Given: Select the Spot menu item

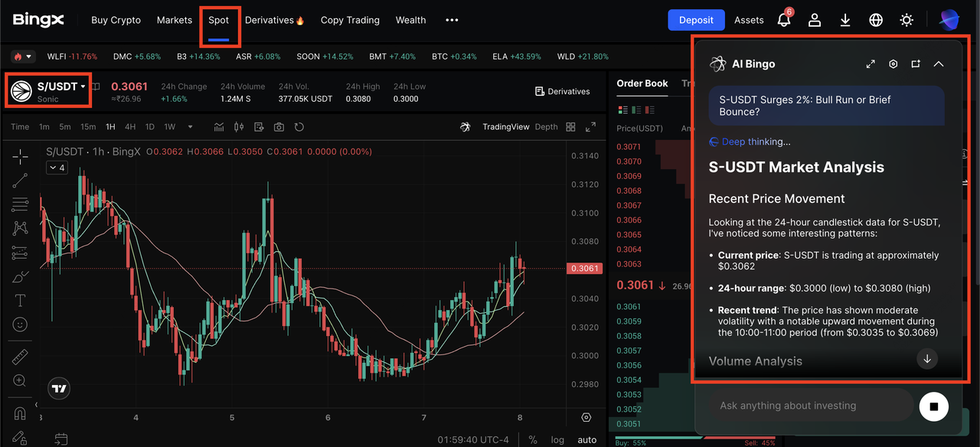Looking at the screenshot, I should coord(219,20).
